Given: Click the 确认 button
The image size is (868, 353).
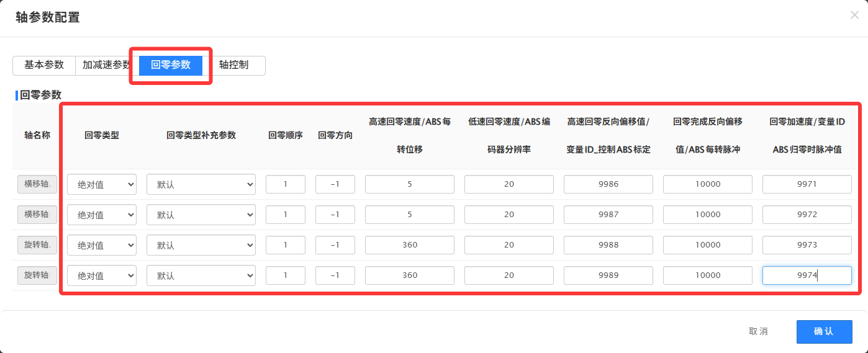Looking at the screenshot, I should click(x=824, y=331).
